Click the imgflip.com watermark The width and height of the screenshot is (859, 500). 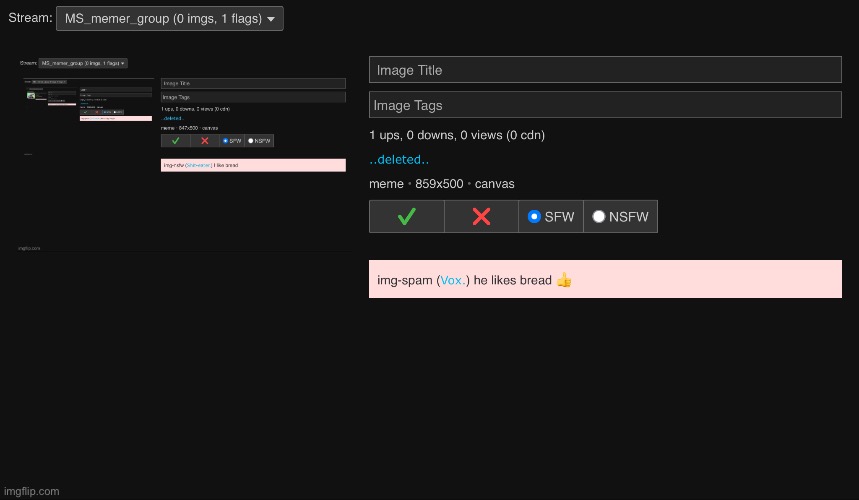click(x=32, y=491)
